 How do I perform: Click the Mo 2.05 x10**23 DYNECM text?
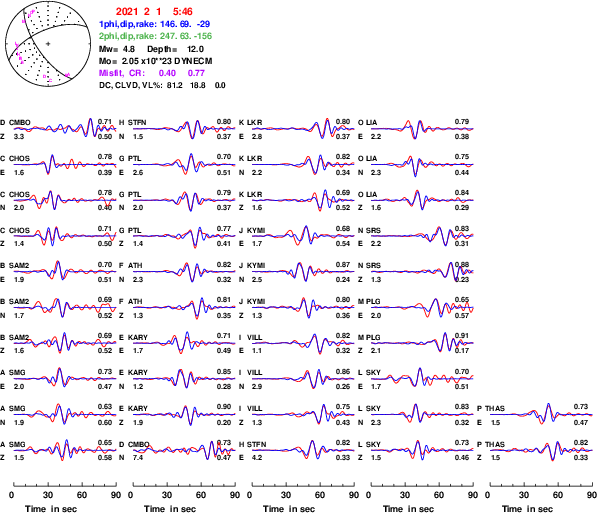click(155, 61)
